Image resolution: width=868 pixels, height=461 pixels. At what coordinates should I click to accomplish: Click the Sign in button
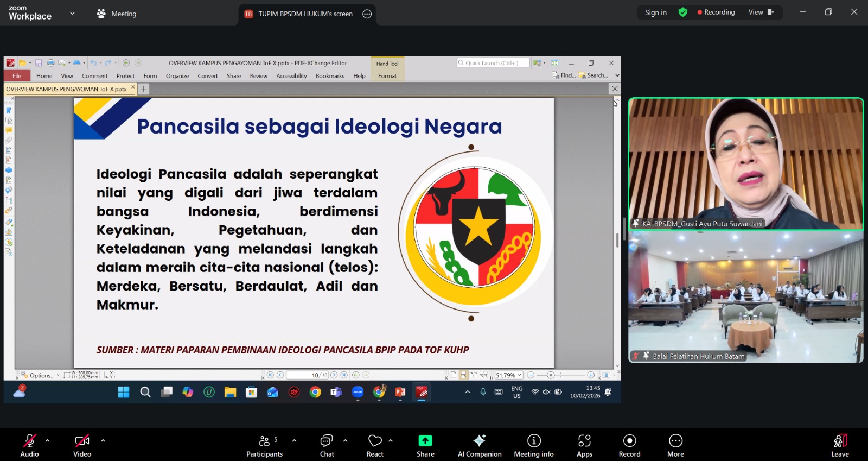(655, 12)
